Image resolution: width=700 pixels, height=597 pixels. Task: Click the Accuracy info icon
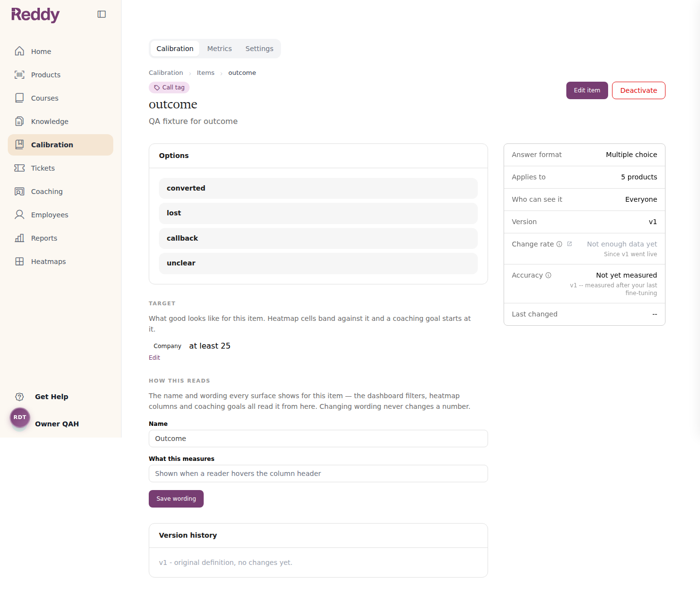pos(548,275)
